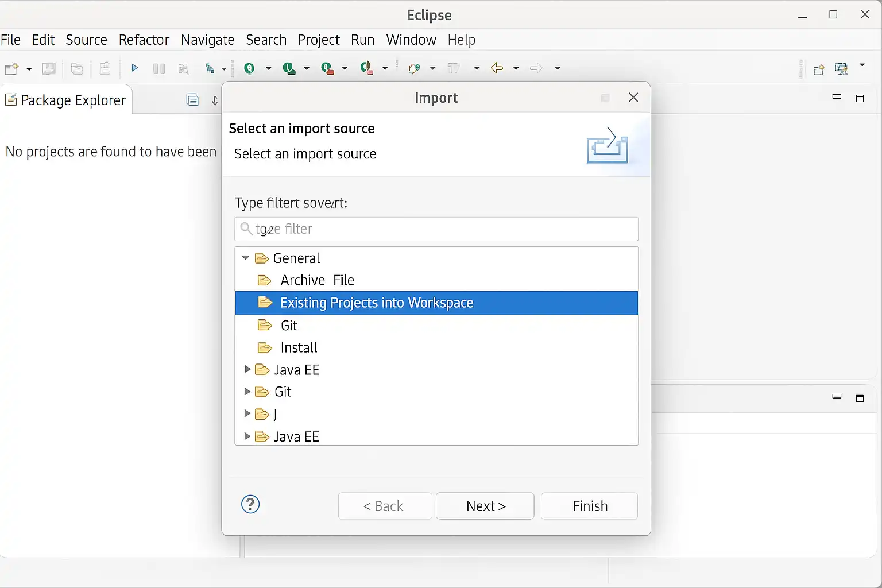Click the < Back button
882x588 pixels.
(x=385, y=506)
